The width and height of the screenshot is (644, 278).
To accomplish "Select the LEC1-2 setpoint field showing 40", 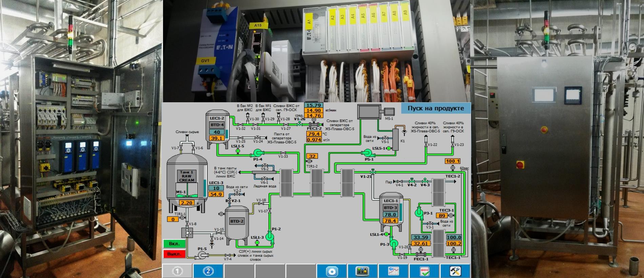I will pos(217,132).
